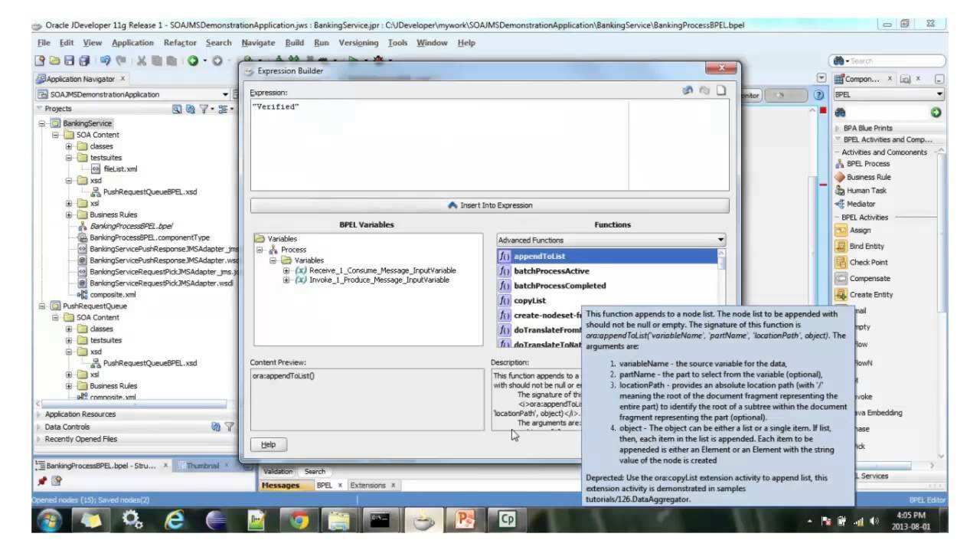Viewport: 980px width, 550px height.
Task: Click the red pin icon in Structure panel
Action: pyautogui.click(x=42, y=481)
